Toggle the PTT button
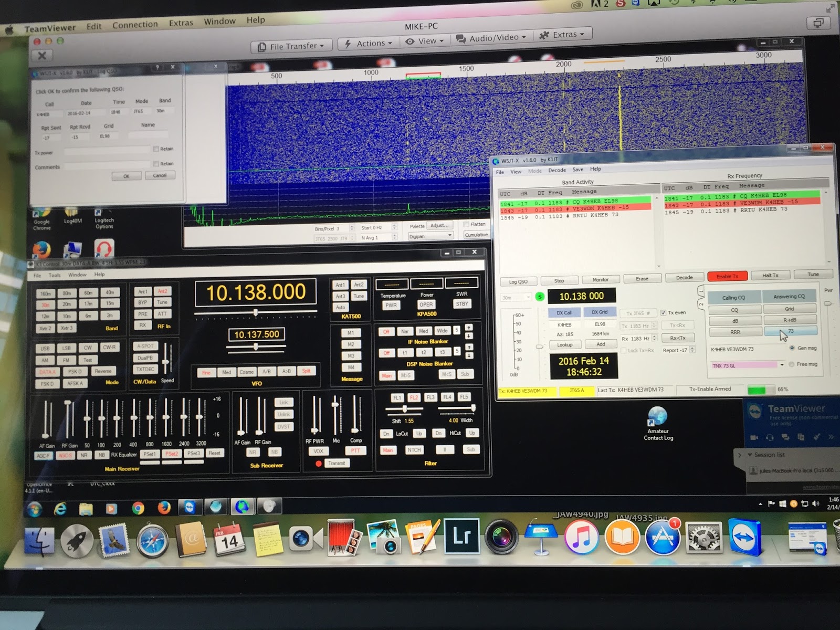840x630 pixels. tap(356, 450)
